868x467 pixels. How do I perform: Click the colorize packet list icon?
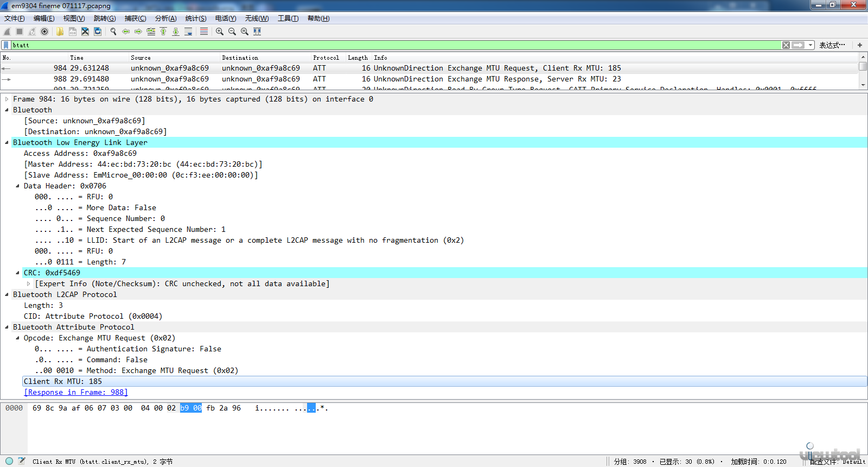204,31
